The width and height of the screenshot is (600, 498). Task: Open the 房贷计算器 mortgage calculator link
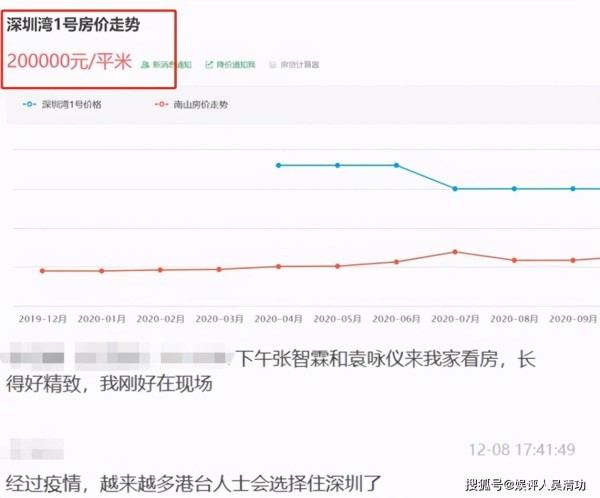pos(300,65)
